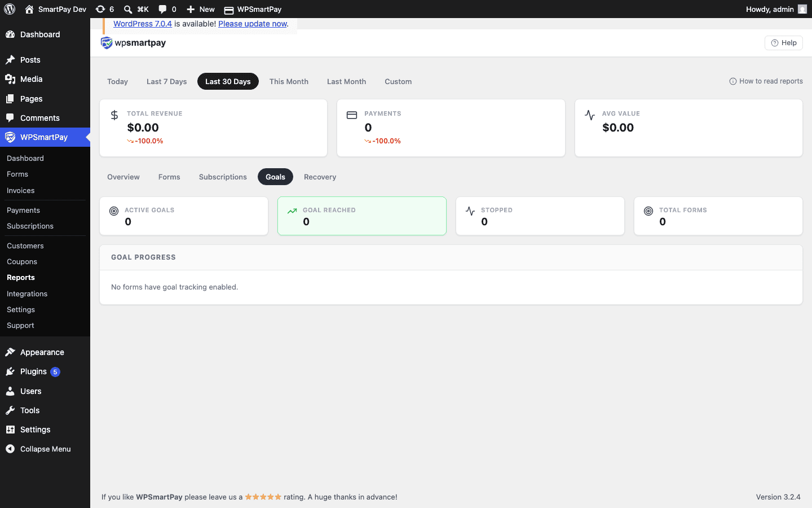Open Integrations submenu item
The height and width of the screenshot is (508, 812).
click(27, 294)
